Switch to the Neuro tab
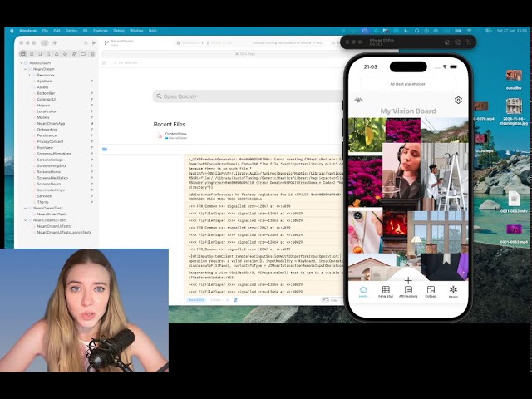 pyautogui.click(x=453, y=292)
